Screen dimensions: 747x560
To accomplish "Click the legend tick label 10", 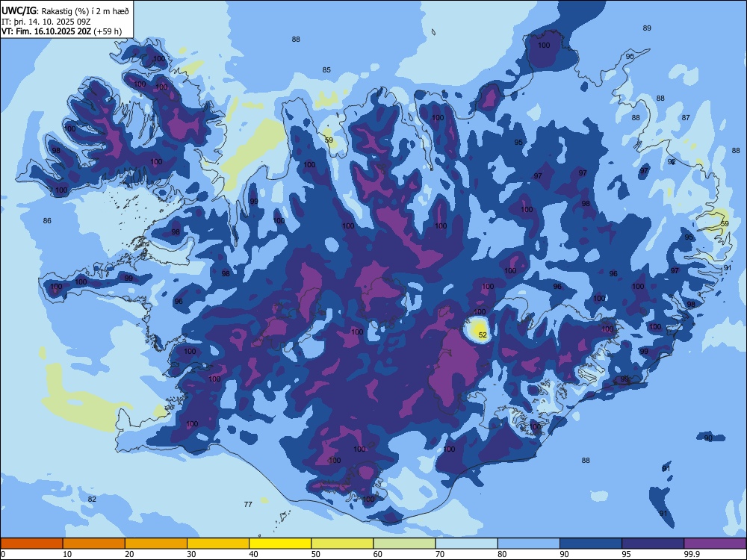I will [67, 554].
